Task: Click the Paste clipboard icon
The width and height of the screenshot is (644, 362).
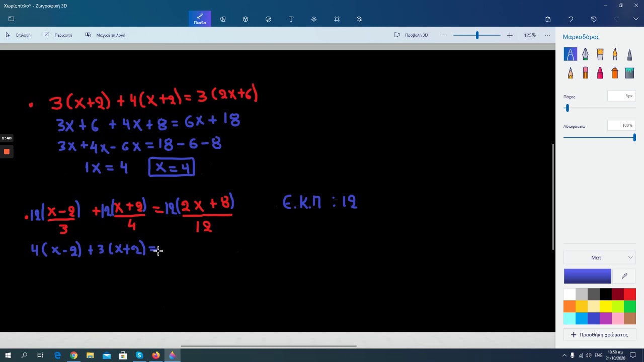Action: point(548,19)
